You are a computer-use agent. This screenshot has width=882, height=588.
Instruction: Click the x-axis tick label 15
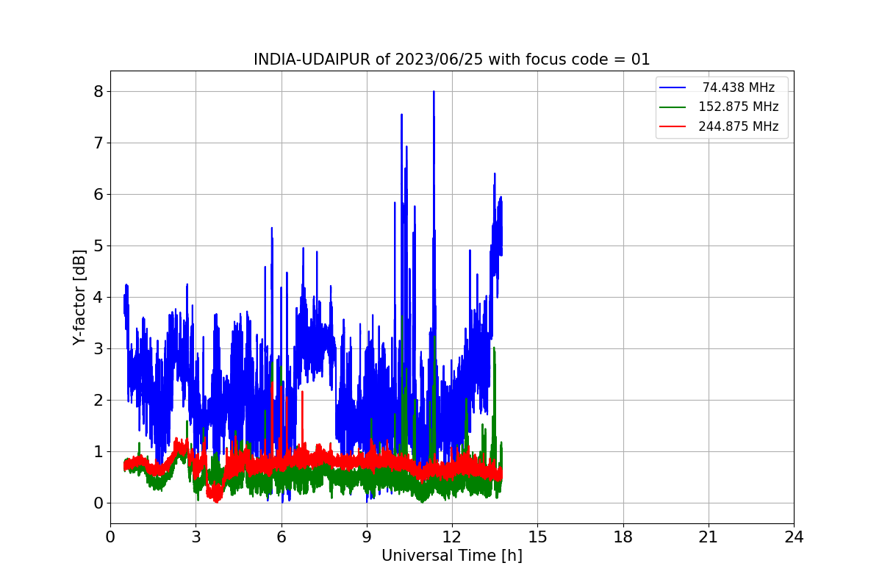(x=537, y=537)
